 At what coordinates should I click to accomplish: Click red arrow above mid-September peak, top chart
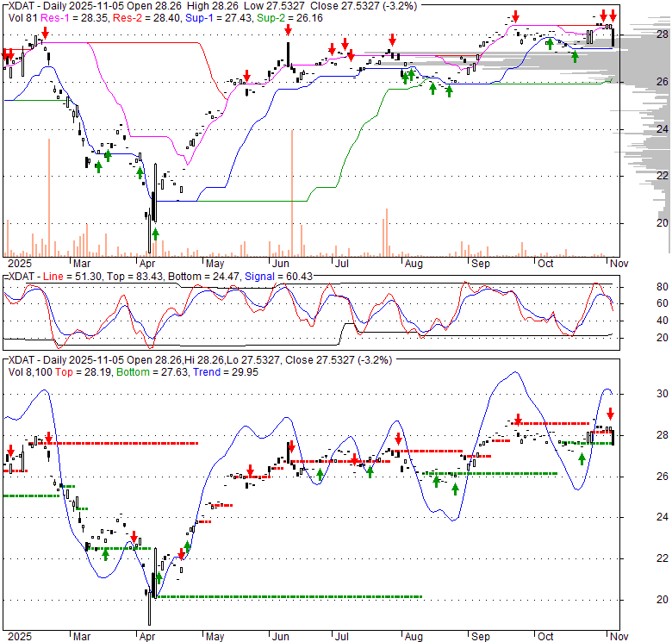pos(515,16)
